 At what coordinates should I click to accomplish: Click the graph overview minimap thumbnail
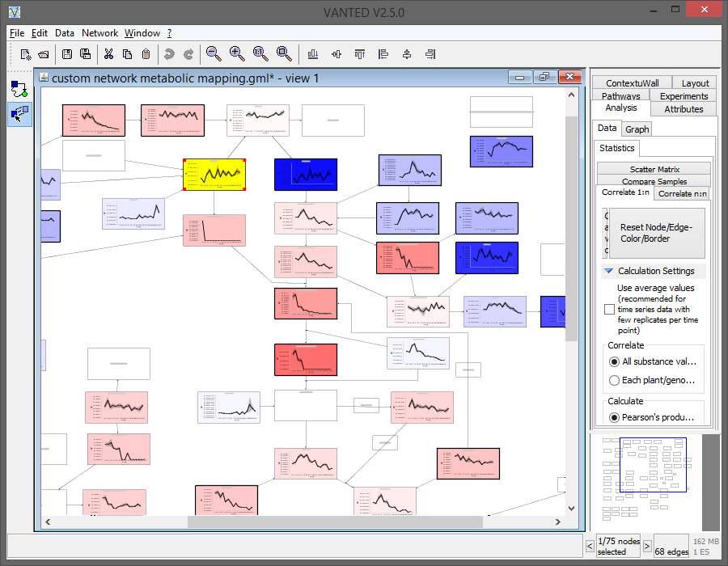pyautogui.click(x=645, y=481)
